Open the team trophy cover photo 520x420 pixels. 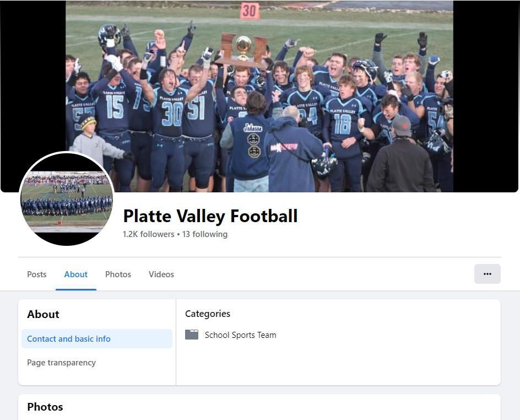(x=259, y=96)
